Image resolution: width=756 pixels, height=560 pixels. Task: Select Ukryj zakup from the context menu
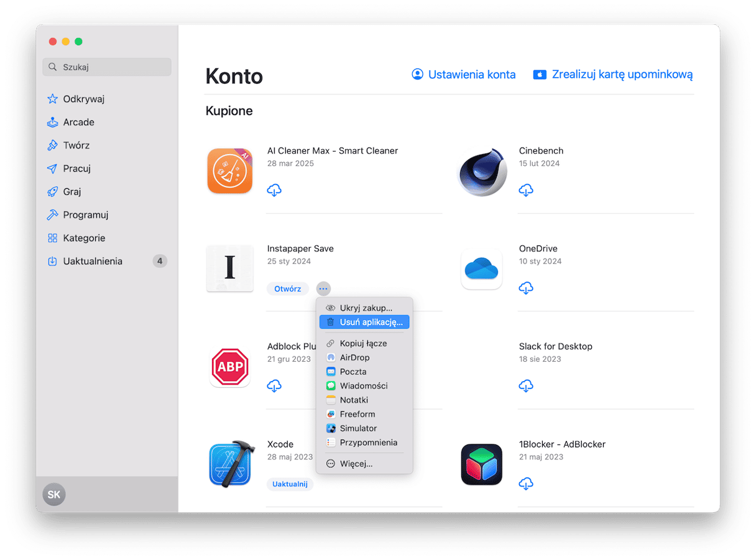coord(366,308)
